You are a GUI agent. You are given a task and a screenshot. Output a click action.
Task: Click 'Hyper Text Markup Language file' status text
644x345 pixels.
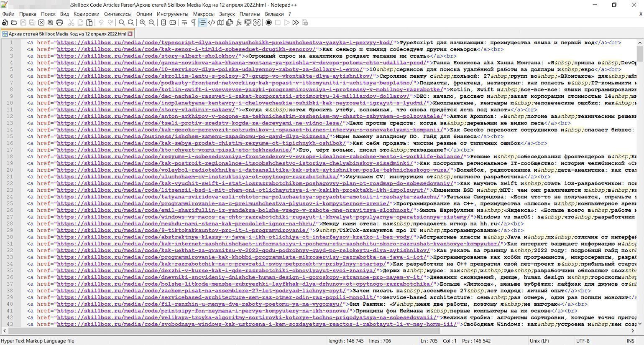tap(38, 341)
